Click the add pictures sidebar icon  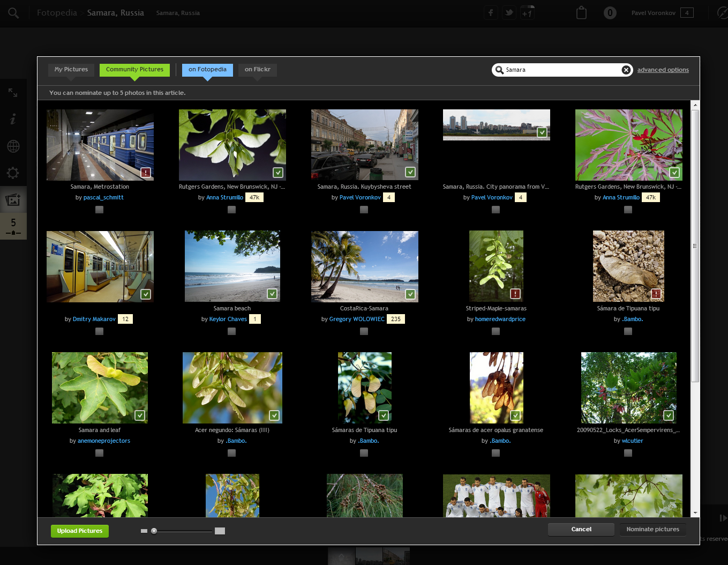[x=13, y=200]
